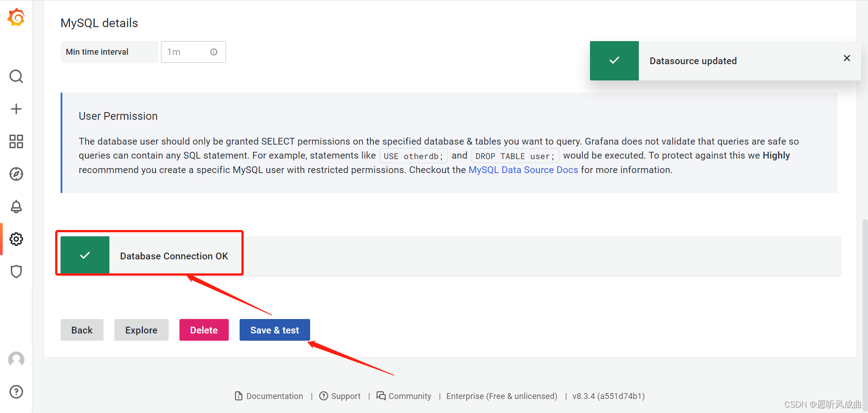Click the Min time interval input field
The image size is (868, 413).
[193, 52]
